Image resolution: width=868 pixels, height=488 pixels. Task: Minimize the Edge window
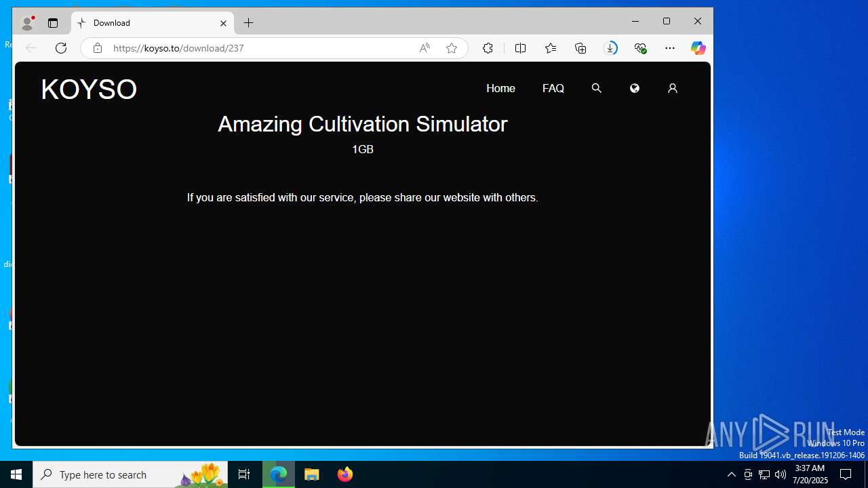pyautogui.click(x=635, y=22)
